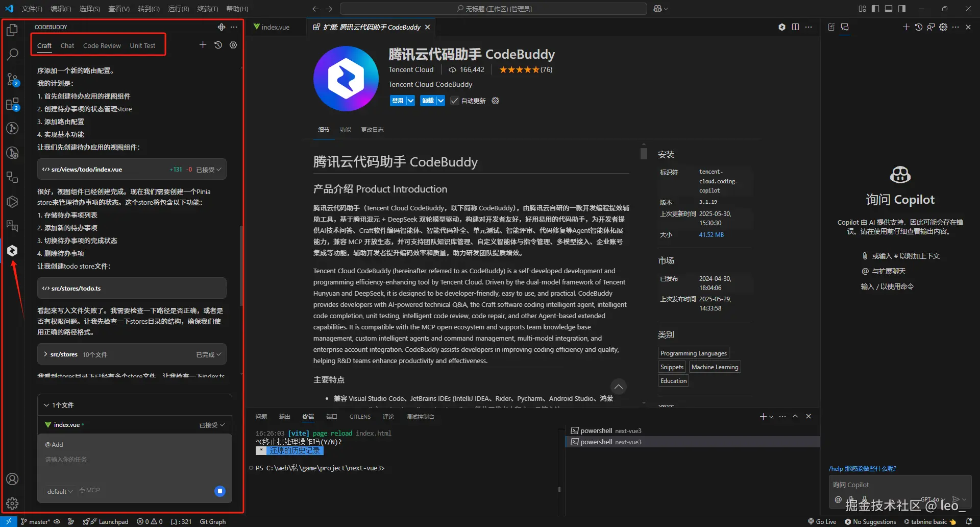Click the 禁用 button

(398, 101)
